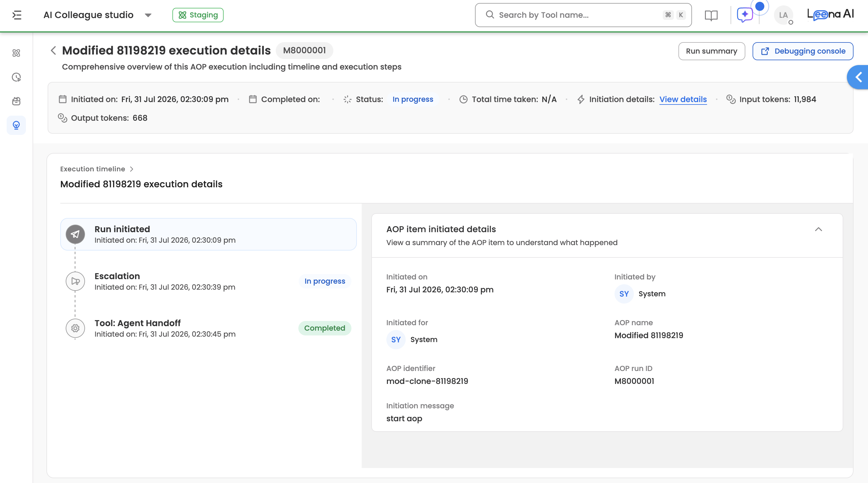The image size is (868, 483).
Task: Click the Agent Handoff Completed badge
Action: click(325, 328)
